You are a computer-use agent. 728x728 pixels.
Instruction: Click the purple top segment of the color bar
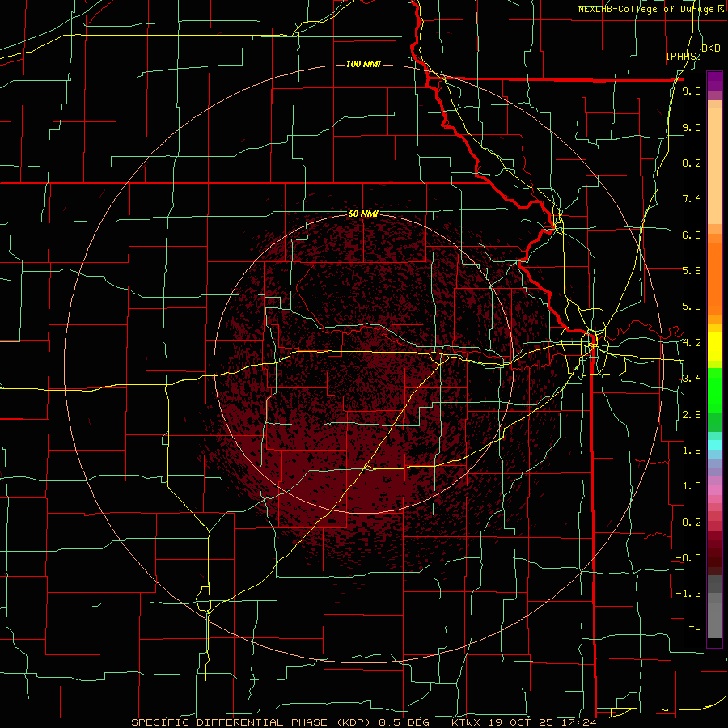click(714, 81)
